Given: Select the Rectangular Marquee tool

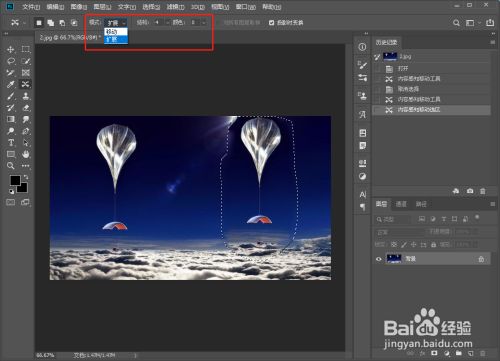Looking at the screenshot, I should pyautogui.click(x=26, y=49).
